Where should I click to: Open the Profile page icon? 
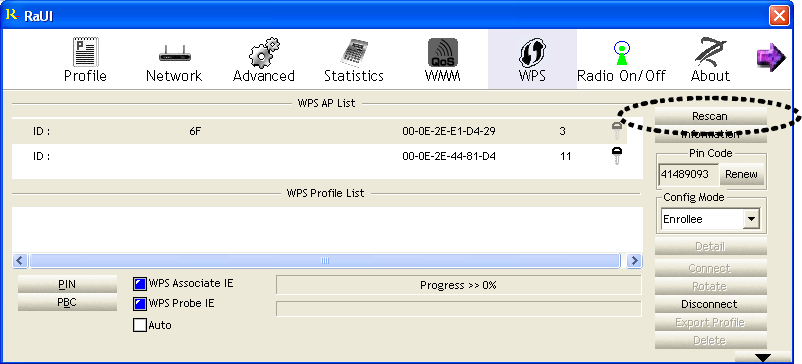pos(86,52)
